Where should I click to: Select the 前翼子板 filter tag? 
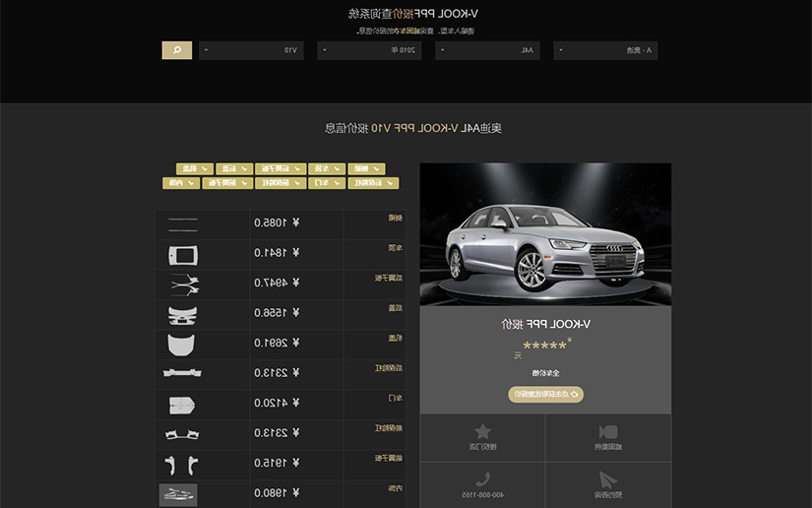click(x=227, y=183)
